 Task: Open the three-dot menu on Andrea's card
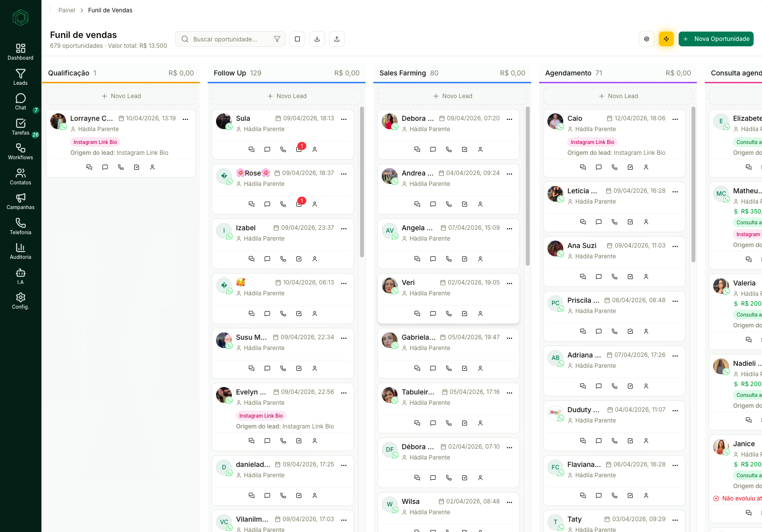(509, 174)
